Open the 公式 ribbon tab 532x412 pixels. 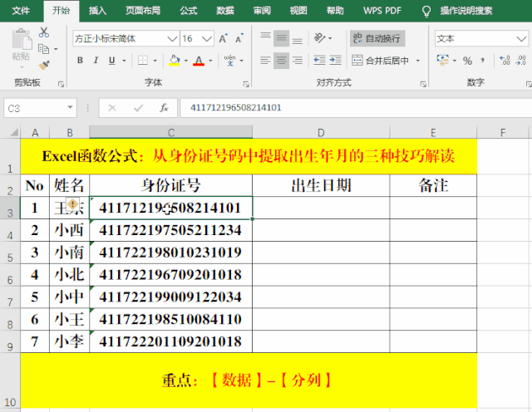pyautogui.click(x=189, y=11)
